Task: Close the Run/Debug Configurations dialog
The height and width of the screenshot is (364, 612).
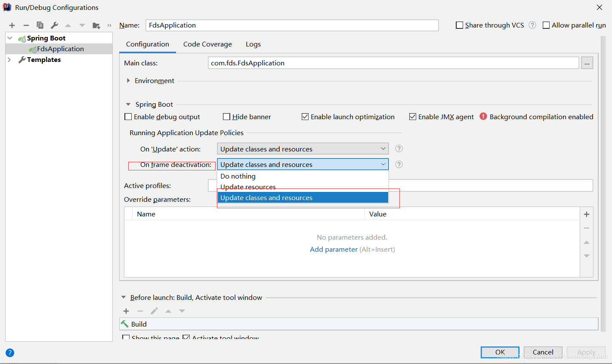Action: pos(600,7)
